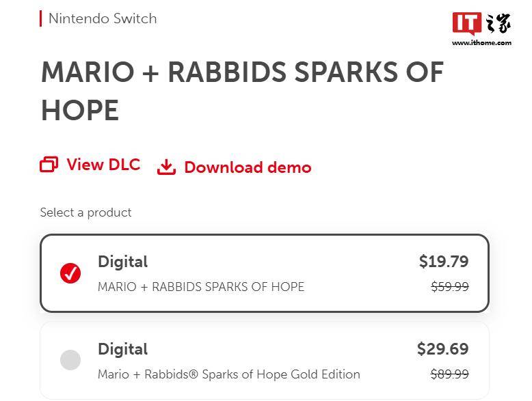Click the red checkmark selected icon
The image size is (532, 401).
pos(70,273)
